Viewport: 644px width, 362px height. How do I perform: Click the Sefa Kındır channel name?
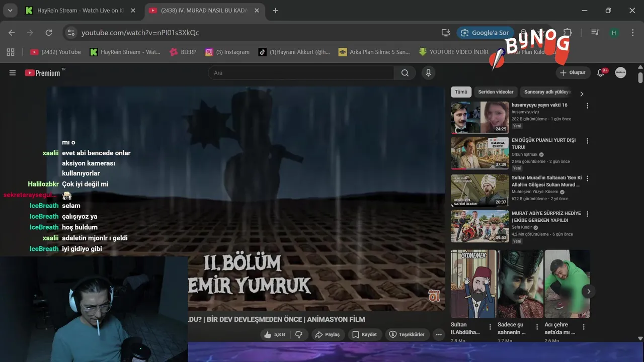point(521,227)
